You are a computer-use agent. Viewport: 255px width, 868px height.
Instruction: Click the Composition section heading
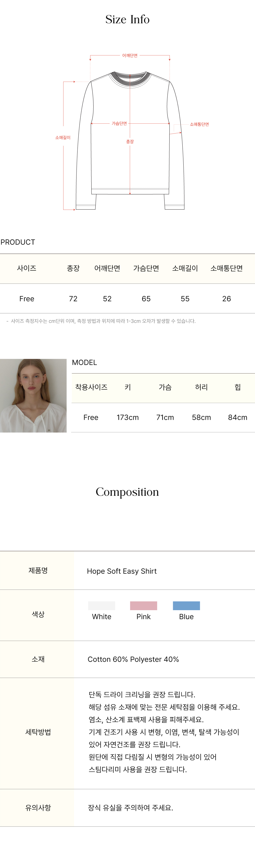tap(127, 492)
